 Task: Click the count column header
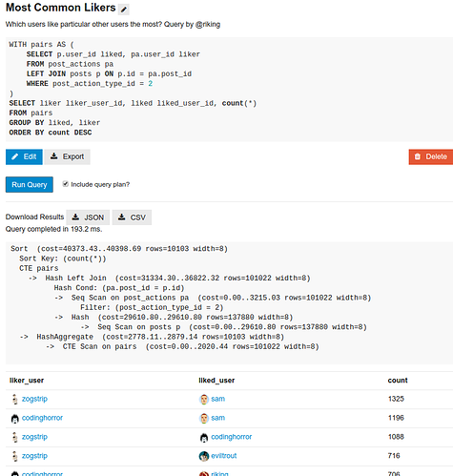pyautogui.click(x=398, y=381)
